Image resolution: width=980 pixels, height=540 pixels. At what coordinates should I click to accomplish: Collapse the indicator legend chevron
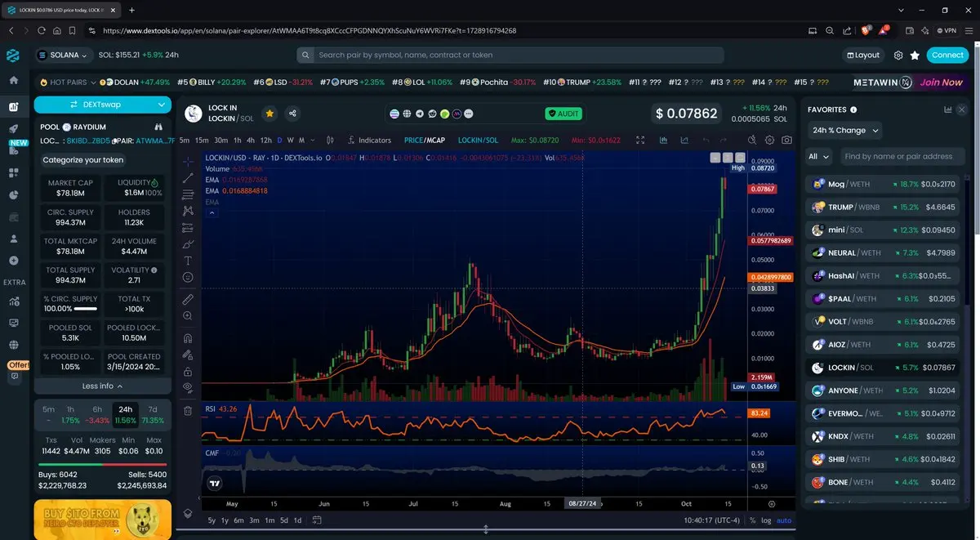[x=212, y=212]
